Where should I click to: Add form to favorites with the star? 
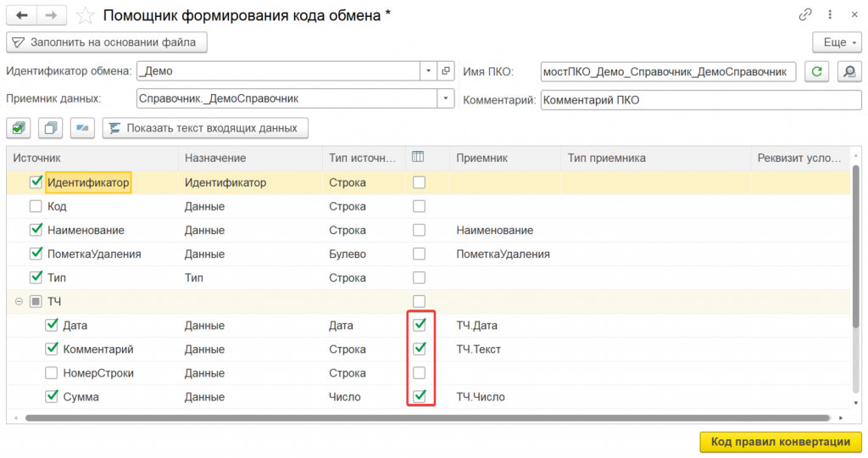[86, 15]
